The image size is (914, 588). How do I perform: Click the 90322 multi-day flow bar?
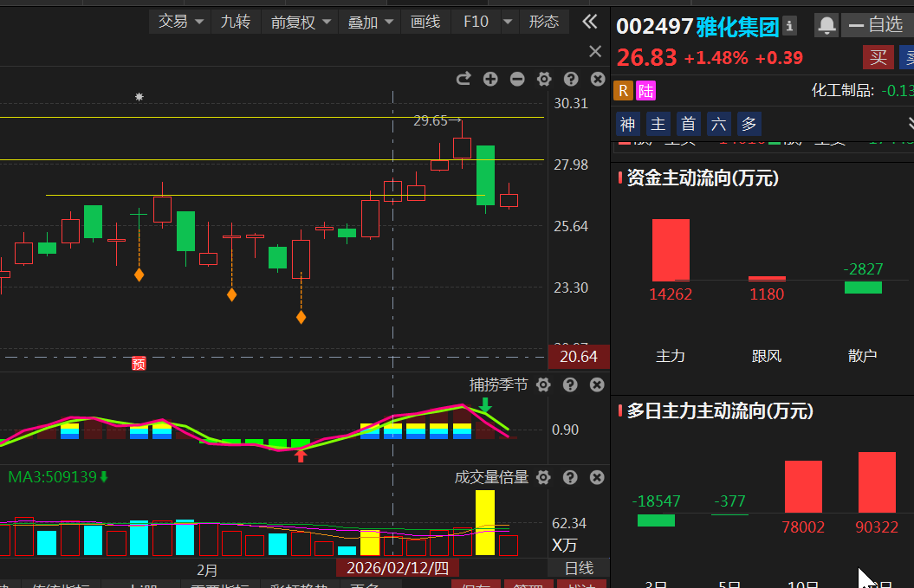point(877,482)
